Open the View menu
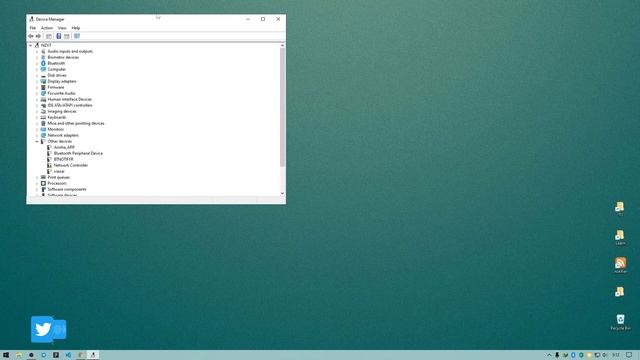This screenshot has height=360, width=640. click(x=62, y=28)
